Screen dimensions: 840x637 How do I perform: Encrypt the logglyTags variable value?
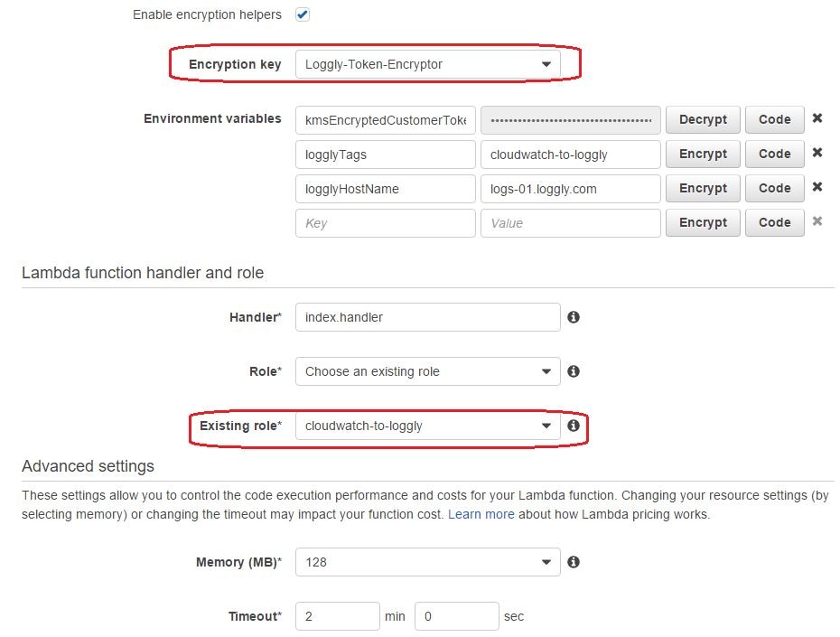point(703,154)
